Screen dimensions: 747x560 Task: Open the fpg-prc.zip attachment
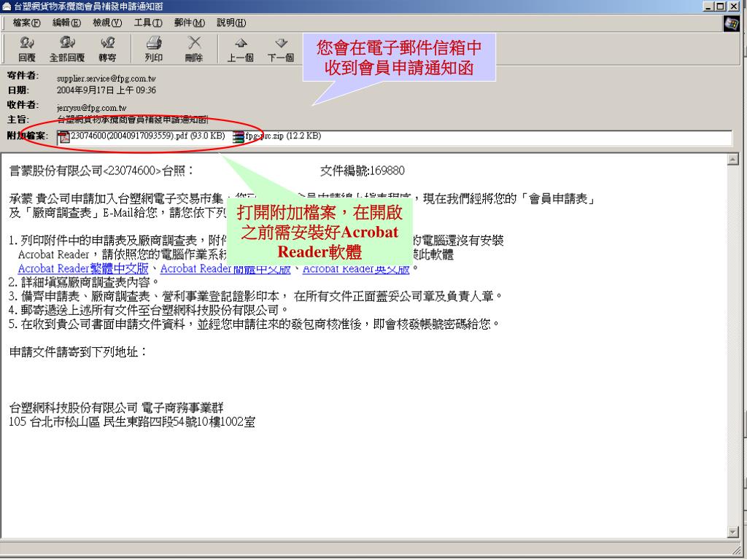pos(276,136)
